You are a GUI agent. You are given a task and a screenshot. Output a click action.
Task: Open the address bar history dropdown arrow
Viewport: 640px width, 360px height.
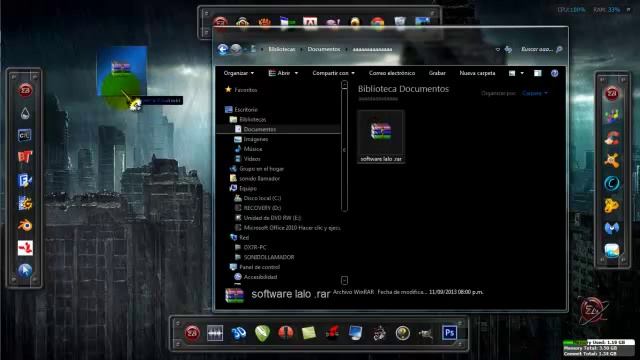click(498, 49)
